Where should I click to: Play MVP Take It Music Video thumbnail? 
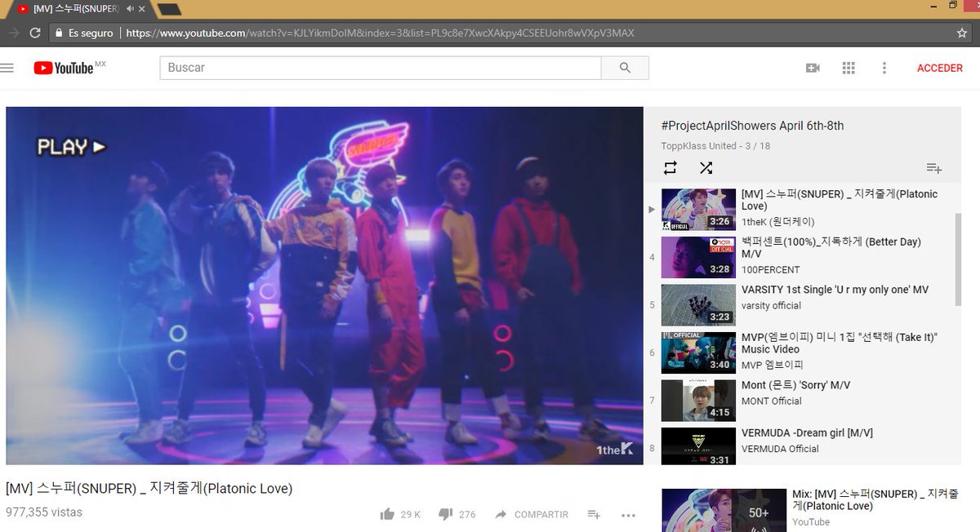698,352
